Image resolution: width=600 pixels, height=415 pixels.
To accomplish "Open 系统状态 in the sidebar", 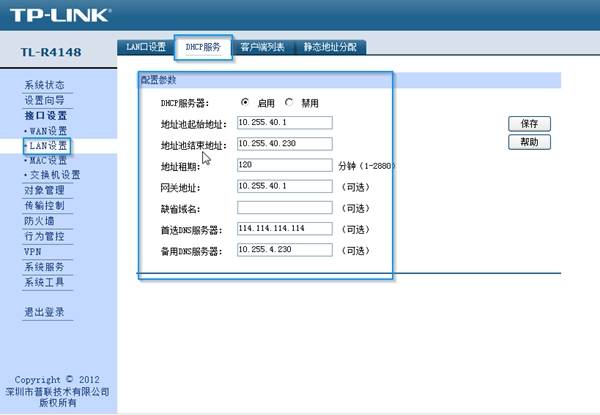I will click(44, 85).
